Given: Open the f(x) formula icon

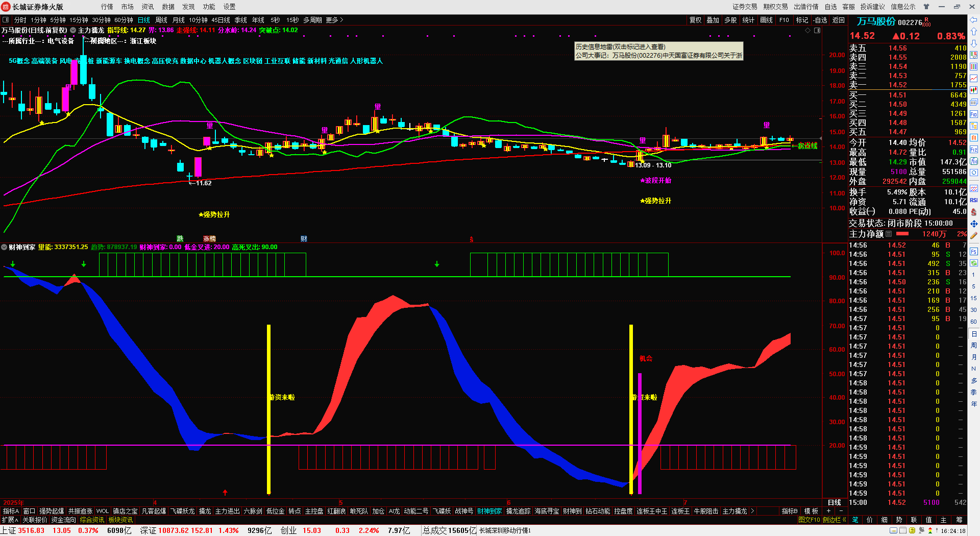Looking at the screenshot, I should pos(974,161).
